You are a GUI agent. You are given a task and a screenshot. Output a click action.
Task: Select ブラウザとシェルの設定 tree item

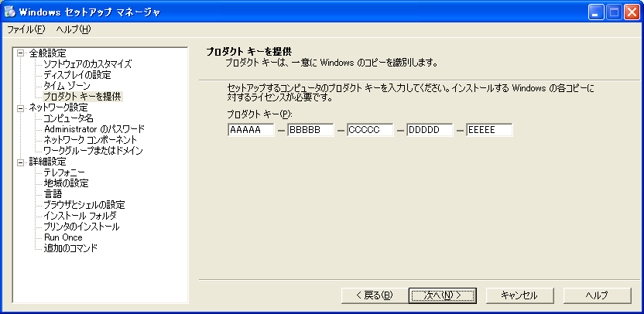coord(84,204)
